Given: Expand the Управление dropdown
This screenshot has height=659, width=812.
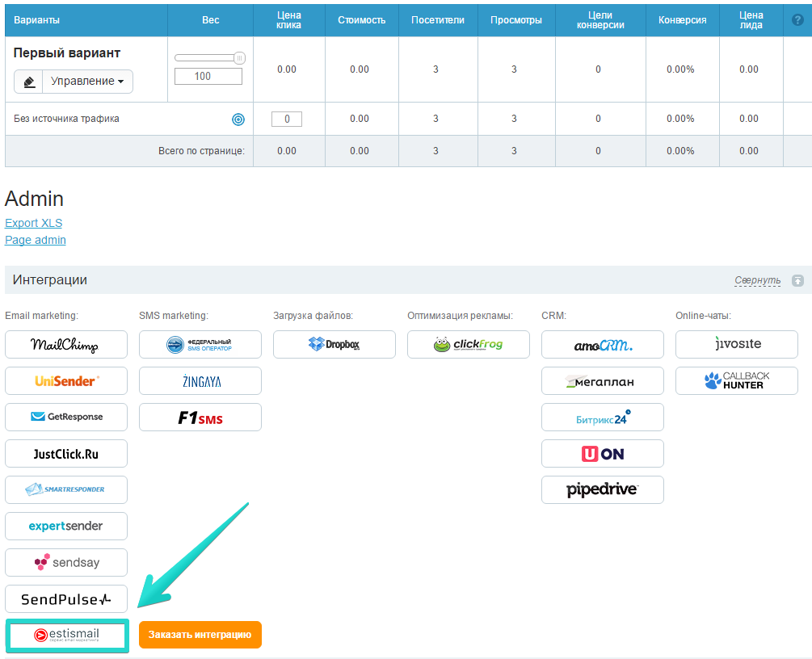Looking at the screenshot, I should [x=87, y=82].
